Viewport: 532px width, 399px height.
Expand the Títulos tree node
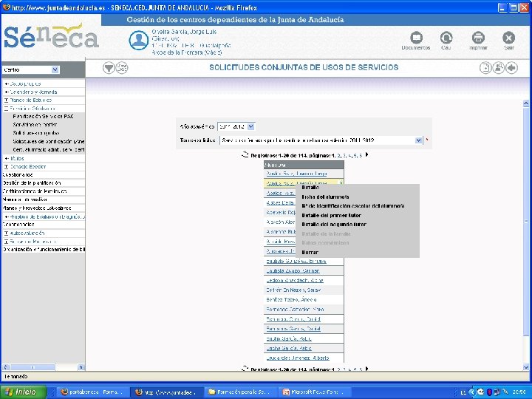(x=6, y=158)
